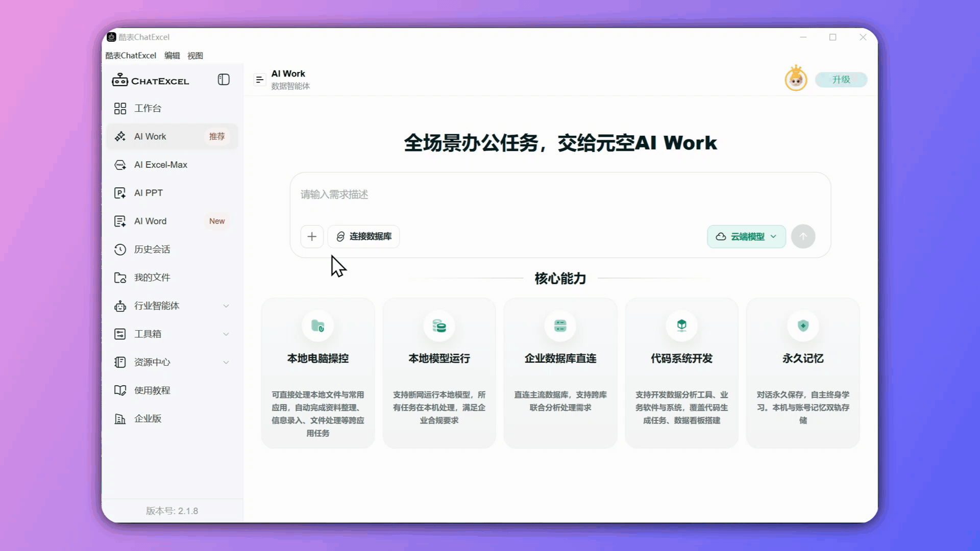980x551 pixels.
Task: Open the 视图 menu
Action: pyautogui.click(x=195, y=56)
